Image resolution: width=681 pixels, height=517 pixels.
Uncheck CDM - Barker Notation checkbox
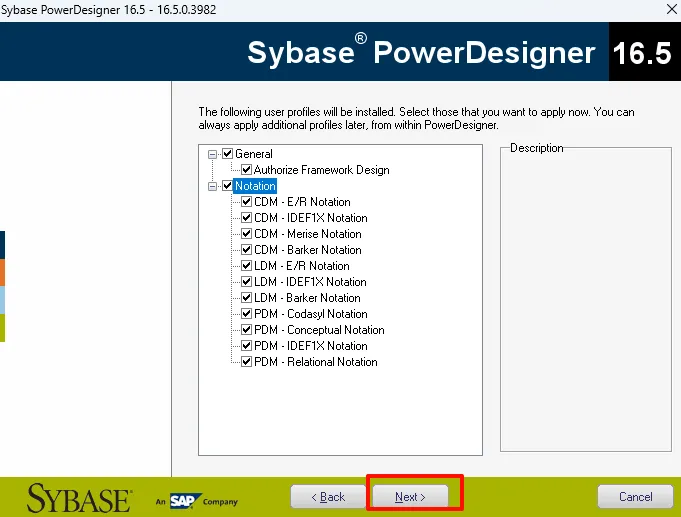[247, 250]
